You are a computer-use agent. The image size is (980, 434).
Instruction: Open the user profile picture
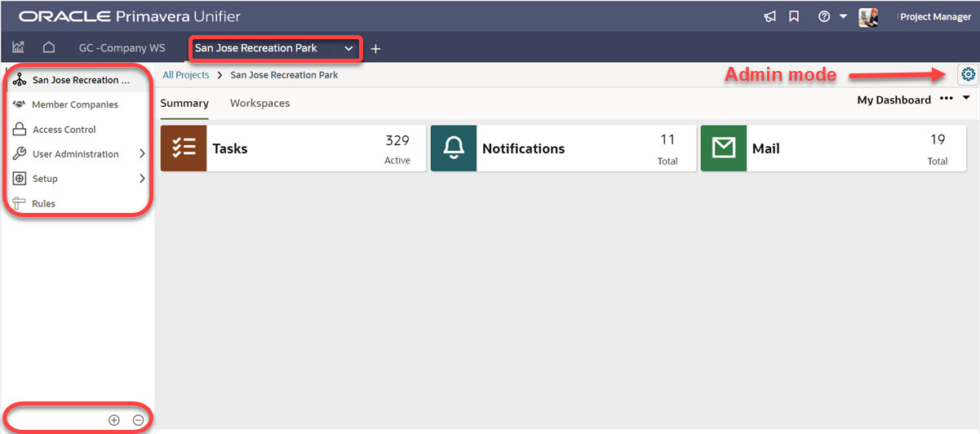pos(868,17)
